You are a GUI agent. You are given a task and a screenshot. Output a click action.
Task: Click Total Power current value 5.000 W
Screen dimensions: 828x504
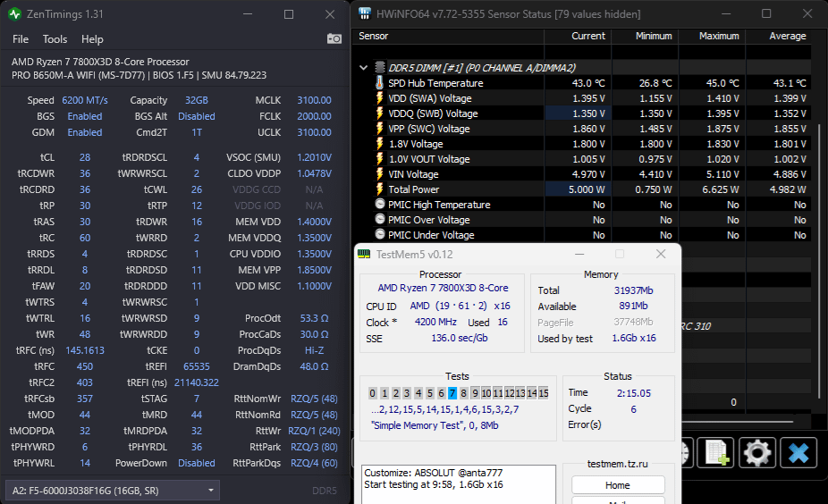(x=587, y=189)
